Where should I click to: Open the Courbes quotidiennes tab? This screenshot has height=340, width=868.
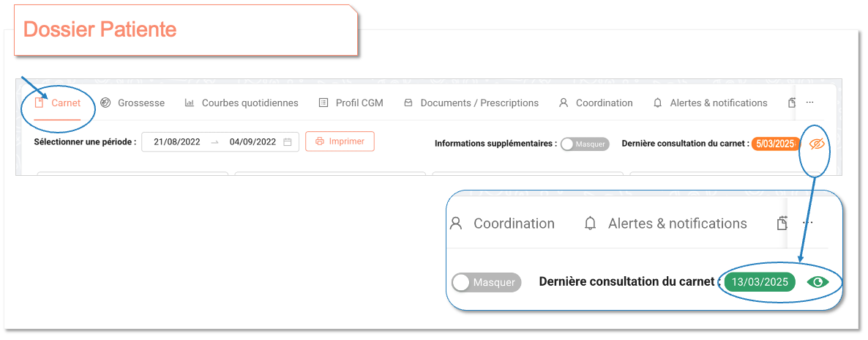point(242,103)
